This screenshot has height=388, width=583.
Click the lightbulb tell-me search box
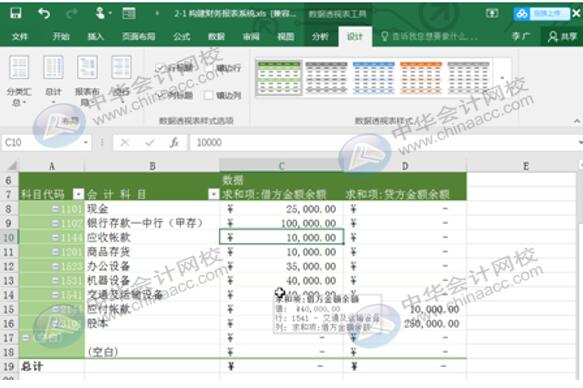[429, 36]
